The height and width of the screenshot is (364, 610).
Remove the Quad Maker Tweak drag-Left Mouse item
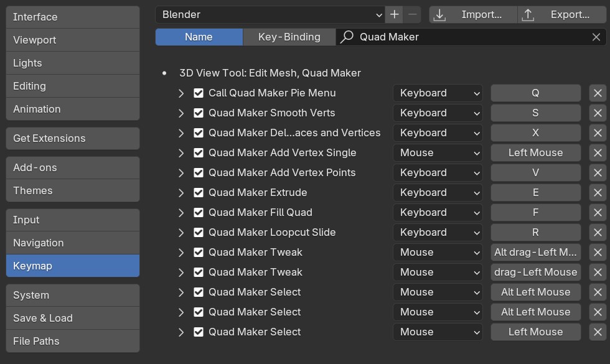tap(598, 273)
